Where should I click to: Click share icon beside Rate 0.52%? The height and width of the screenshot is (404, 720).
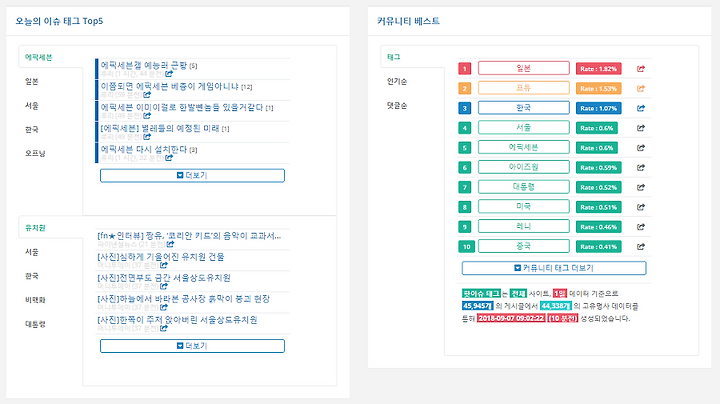click(641, 187)
